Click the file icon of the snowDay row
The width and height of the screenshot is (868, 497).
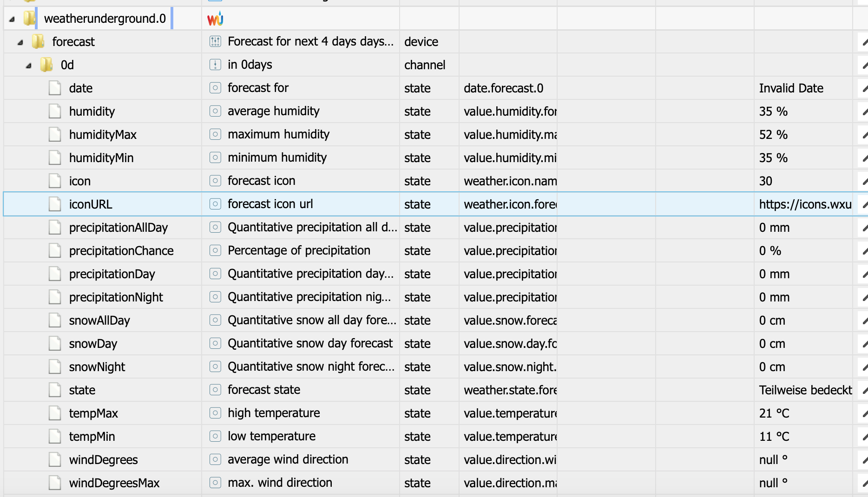click(55, 343)
